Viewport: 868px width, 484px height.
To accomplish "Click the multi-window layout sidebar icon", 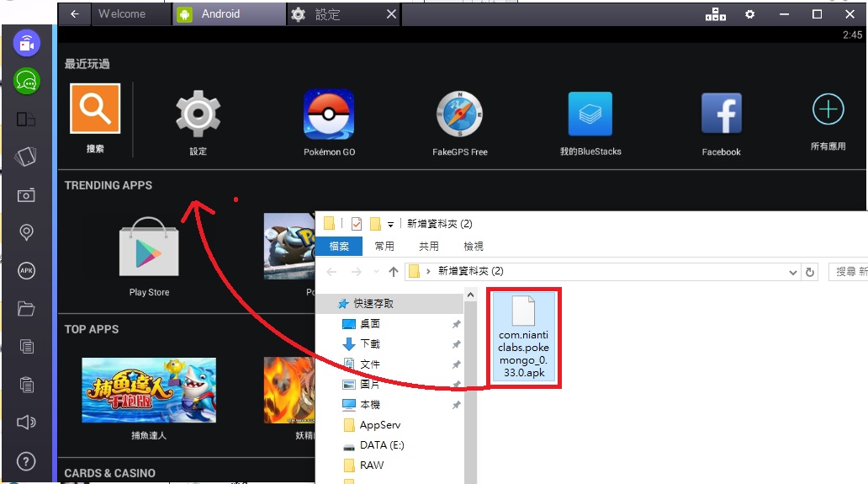I will [26, 119].
